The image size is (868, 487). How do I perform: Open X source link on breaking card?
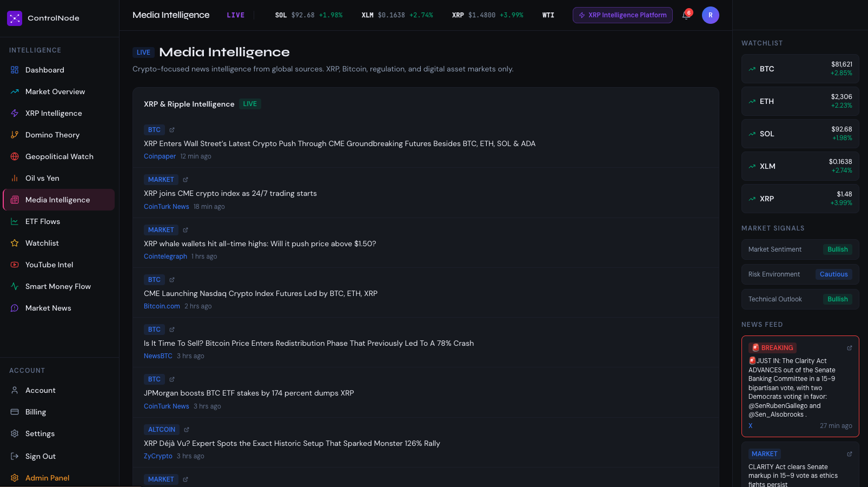coord(750,426)
